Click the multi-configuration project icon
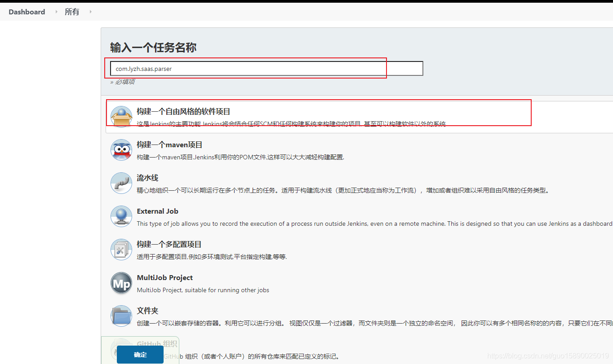 click(121, 250)
